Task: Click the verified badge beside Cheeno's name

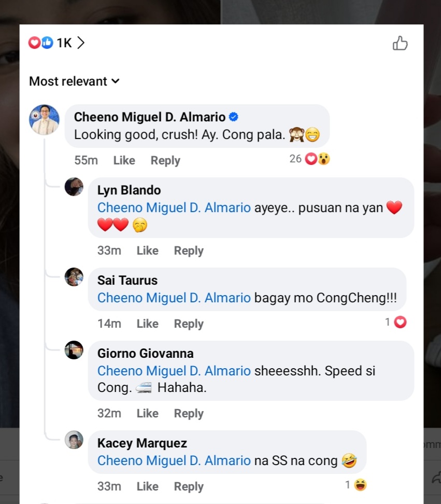Action: 234,117
